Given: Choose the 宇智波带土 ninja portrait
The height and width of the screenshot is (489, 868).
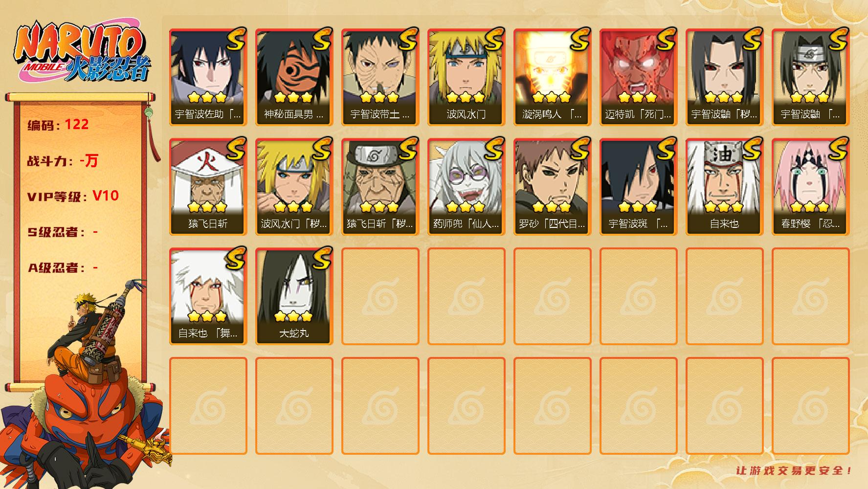Looking at the screenshot, I should [x=380, y=77].
